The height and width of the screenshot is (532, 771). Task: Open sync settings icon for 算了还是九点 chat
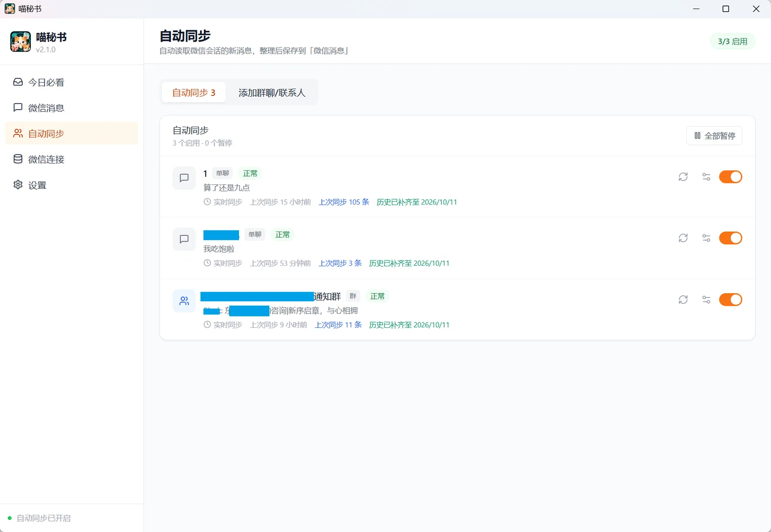(x=706, y=177)
